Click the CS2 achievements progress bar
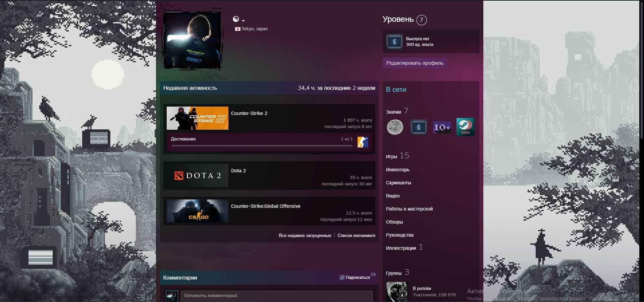This screenshot has height=302, width=644. [262, 146]
